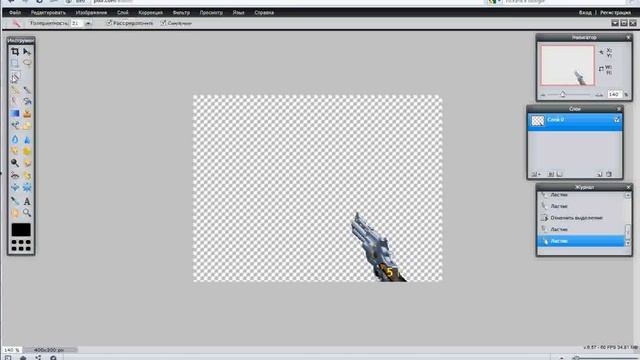Select the Sponge tool
This screenshot has width=640, height=360.
pyautogui.click(x=27, y=151)
